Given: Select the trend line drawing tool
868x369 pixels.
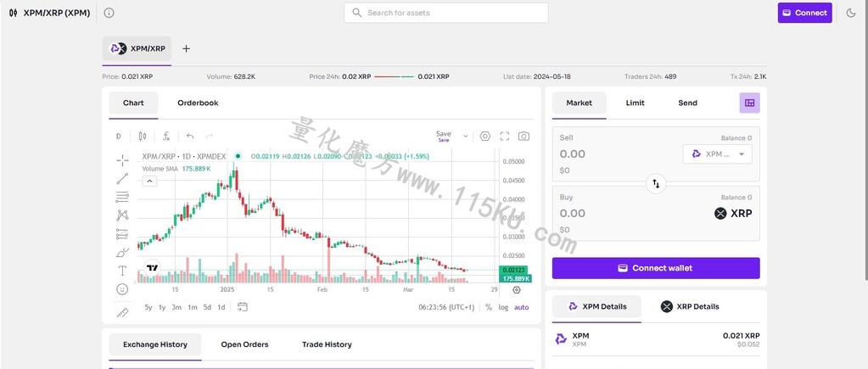Looking at the screenshot, I should pyautogui.click(x=122, y=179).
